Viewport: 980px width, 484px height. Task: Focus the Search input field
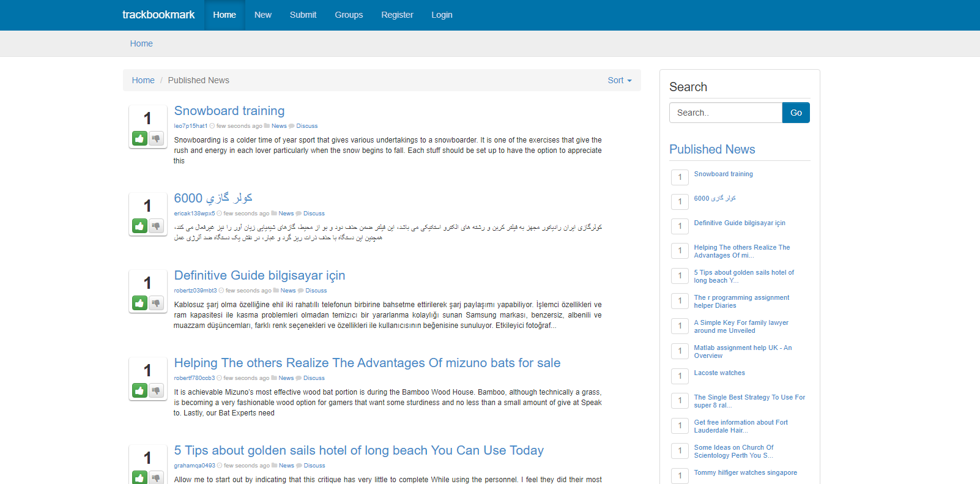[x=726, y=113]
